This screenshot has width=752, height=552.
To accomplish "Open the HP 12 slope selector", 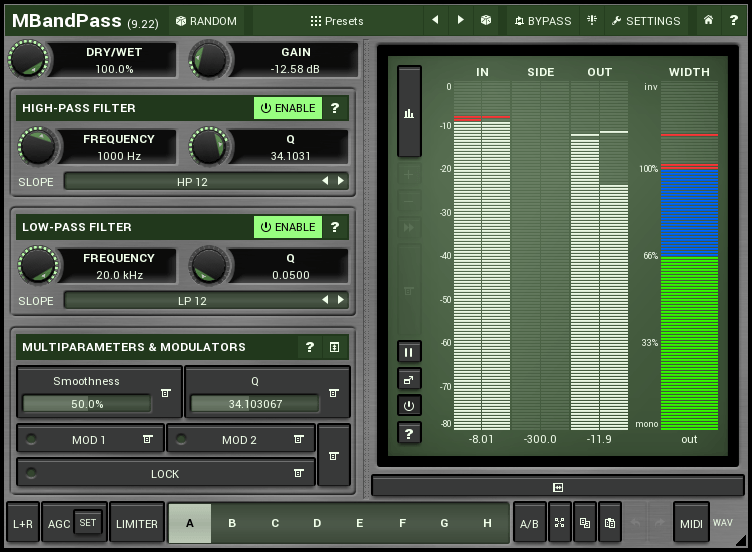I will [191, 181].
